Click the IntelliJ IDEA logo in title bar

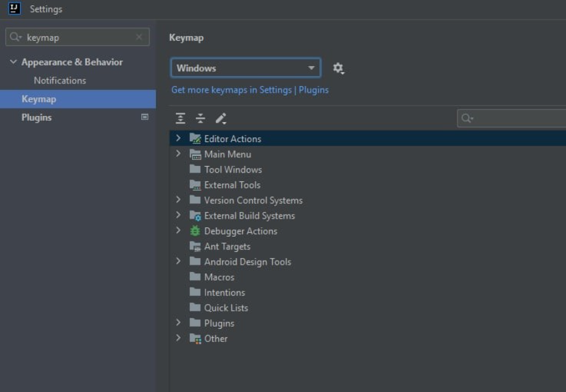click(x=15, y=9)
